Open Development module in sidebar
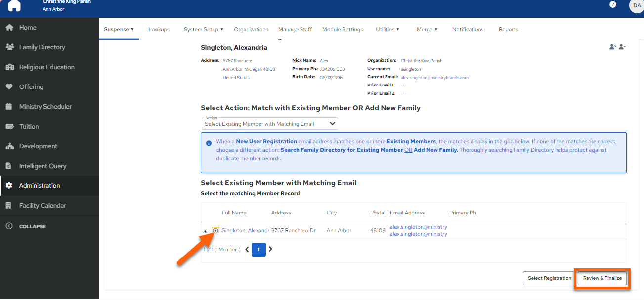The height and width of the screenshot is (300, 644). (x=49, y=146)
